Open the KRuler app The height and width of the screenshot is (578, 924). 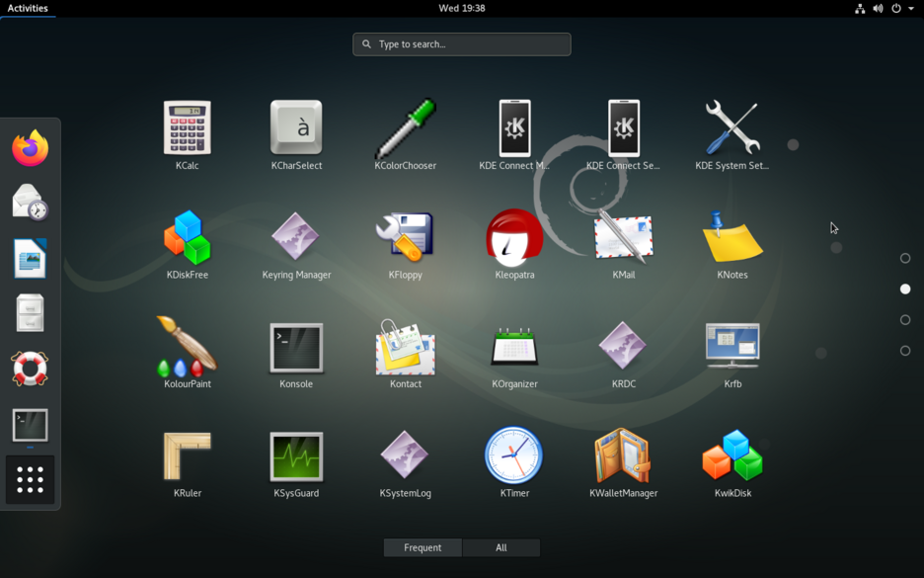(x=187, y=462)
